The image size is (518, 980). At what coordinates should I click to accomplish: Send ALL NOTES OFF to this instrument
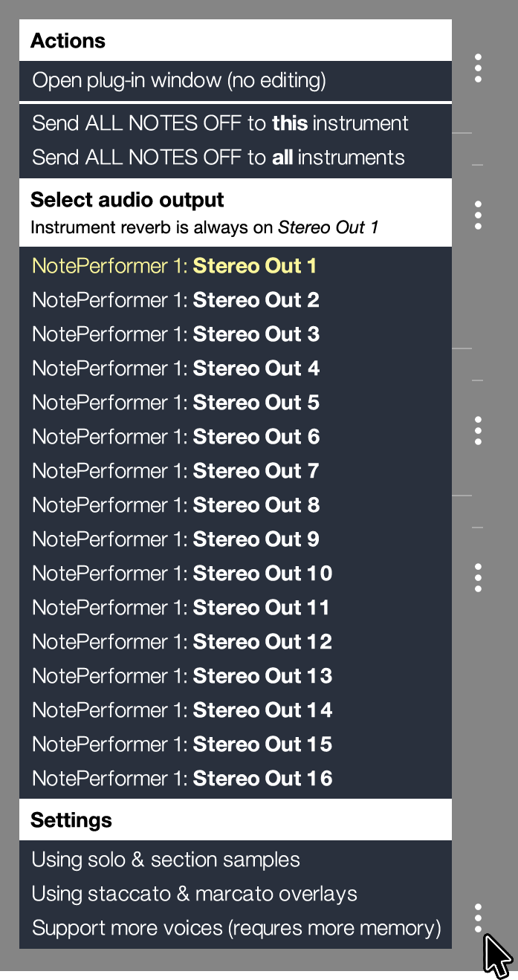(236, 123)
